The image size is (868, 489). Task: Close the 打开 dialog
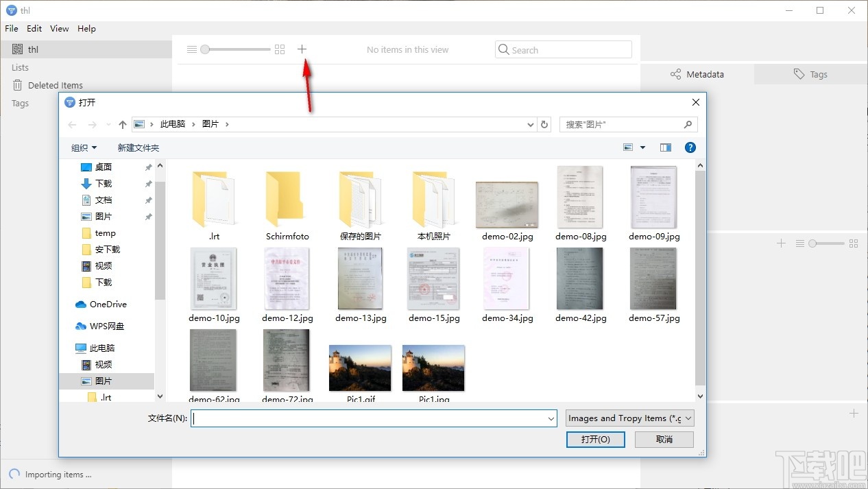point(695,102)
